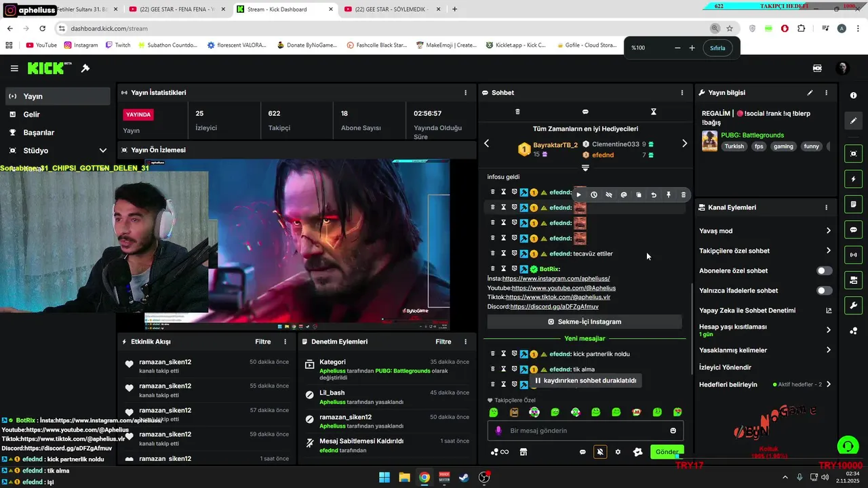
Task: Click the broadcast signal icon in the right sidebar
Action: click(853, 255)
